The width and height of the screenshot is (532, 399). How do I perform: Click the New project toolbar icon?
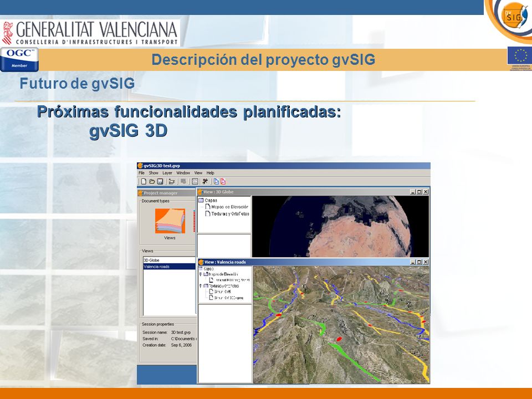144,182
